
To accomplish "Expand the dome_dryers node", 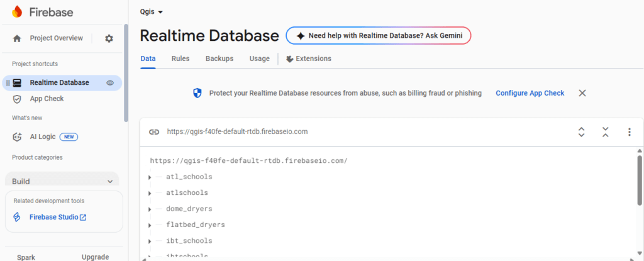I will (x=150, y=209).
